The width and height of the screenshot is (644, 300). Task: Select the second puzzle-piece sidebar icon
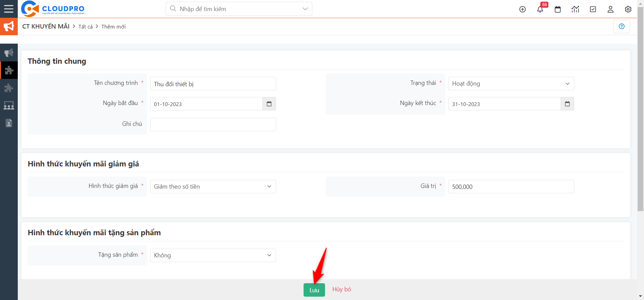(9, 88)
